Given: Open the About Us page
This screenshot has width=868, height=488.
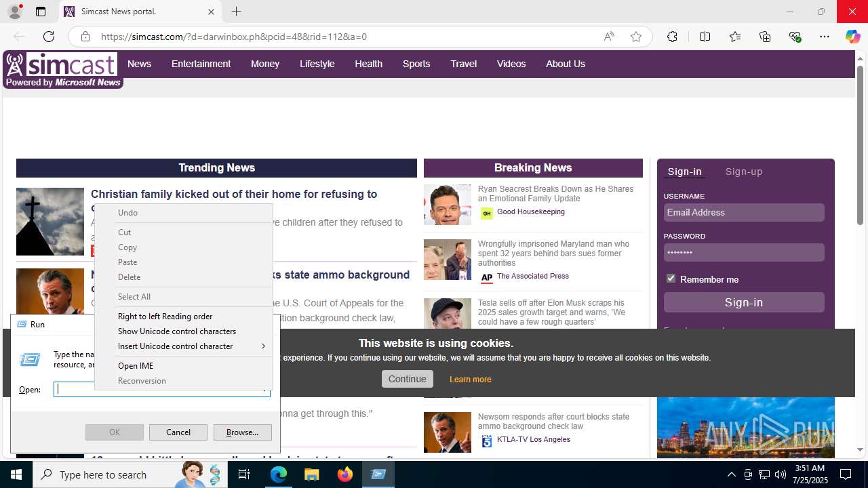Looking at the screenshot, I should [x=566, y=64].
